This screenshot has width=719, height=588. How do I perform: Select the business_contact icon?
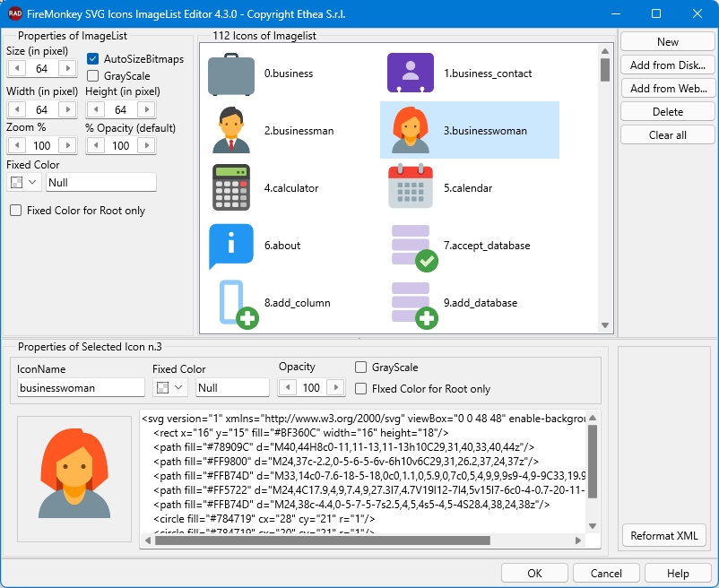point(410,73)
